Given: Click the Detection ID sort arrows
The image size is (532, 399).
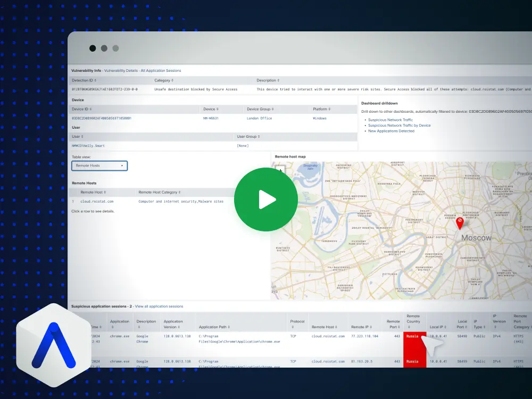Looking at the screenshot, I should [x=95, y=80].
